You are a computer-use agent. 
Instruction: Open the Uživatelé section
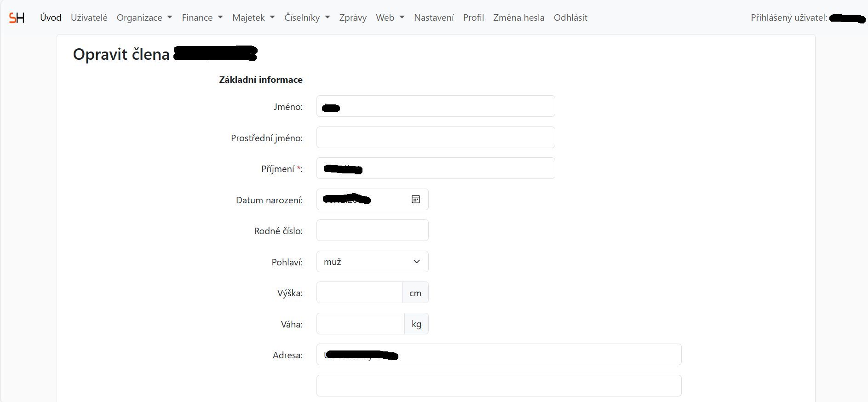pos(89,17)
